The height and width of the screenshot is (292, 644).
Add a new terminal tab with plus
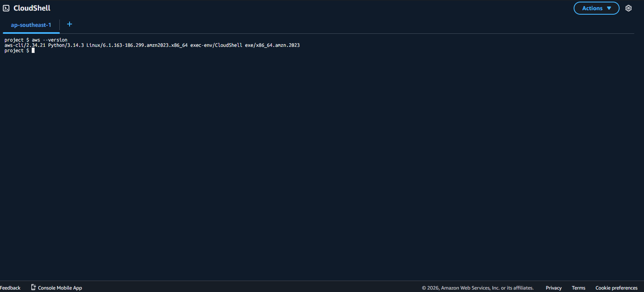(x=70, y=24)
